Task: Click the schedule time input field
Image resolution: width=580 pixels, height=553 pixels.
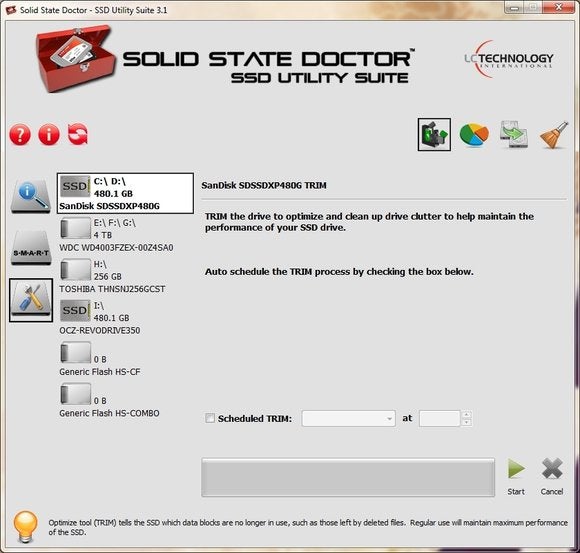Action: point(439,418)
